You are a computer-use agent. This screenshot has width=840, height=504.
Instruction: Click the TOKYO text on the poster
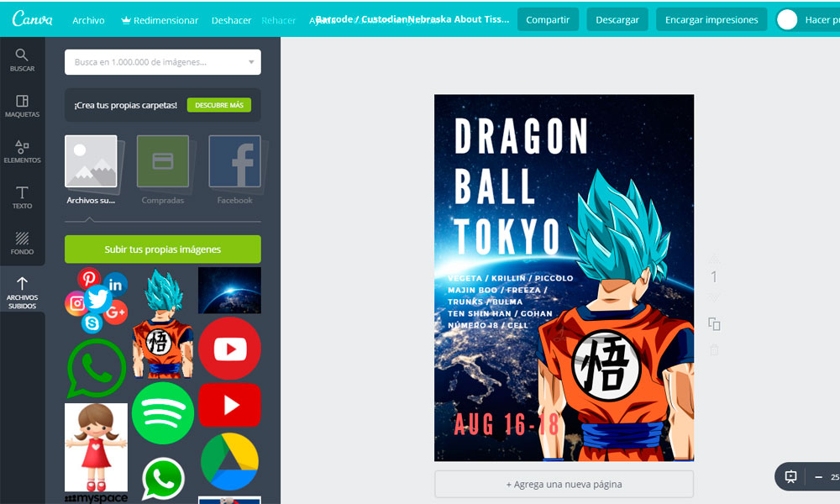pyautogui.click(x=507, y=236)
